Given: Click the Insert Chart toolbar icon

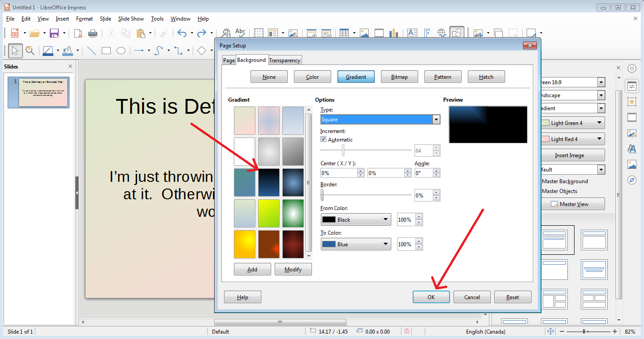Looking at the screenshot, I should pos(394,33).
